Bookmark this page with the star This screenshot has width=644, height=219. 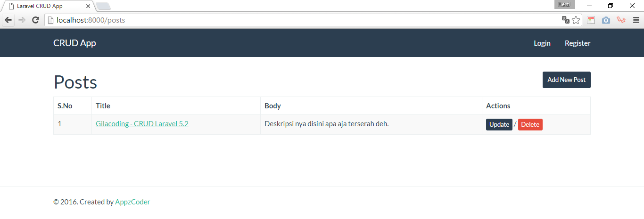576,20
